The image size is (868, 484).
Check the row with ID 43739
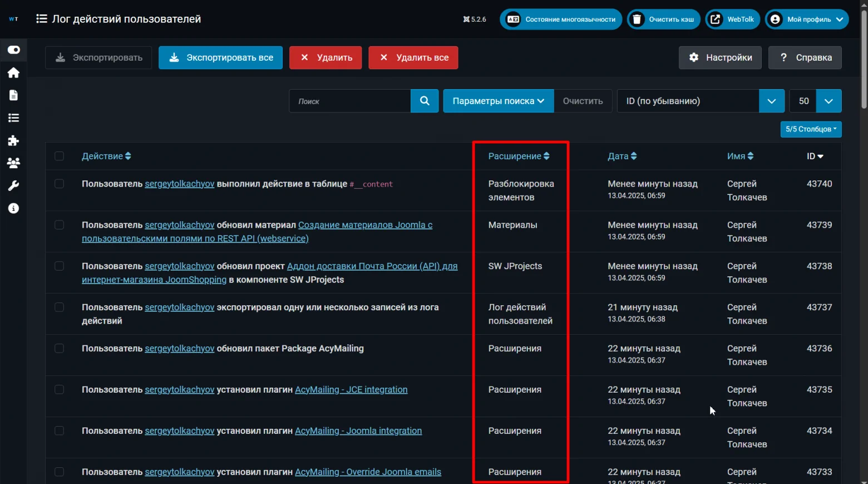click(x=59, y=225)
